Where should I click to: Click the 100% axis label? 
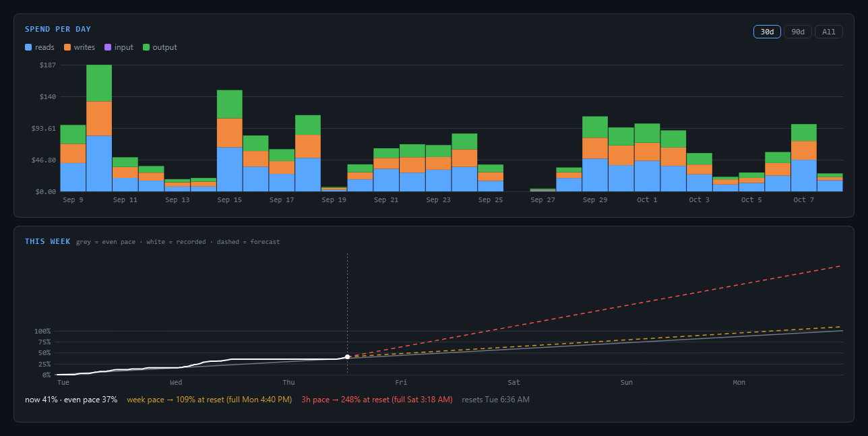pyautogui.click(x=42, y=331)
